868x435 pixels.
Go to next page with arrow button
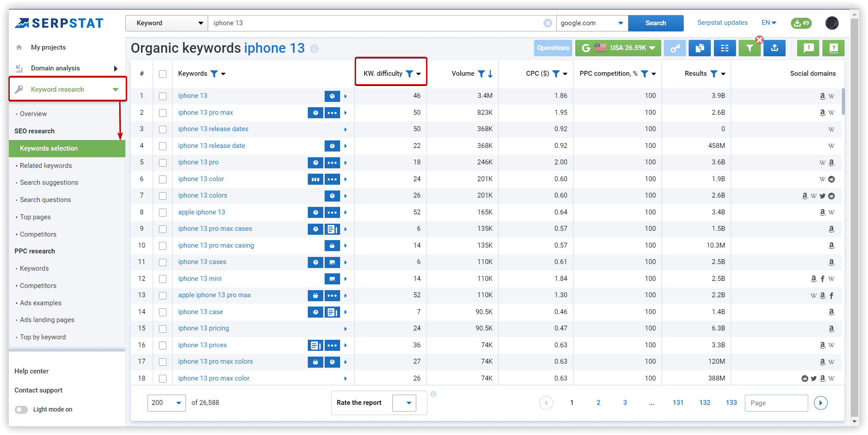coord(821,403)
